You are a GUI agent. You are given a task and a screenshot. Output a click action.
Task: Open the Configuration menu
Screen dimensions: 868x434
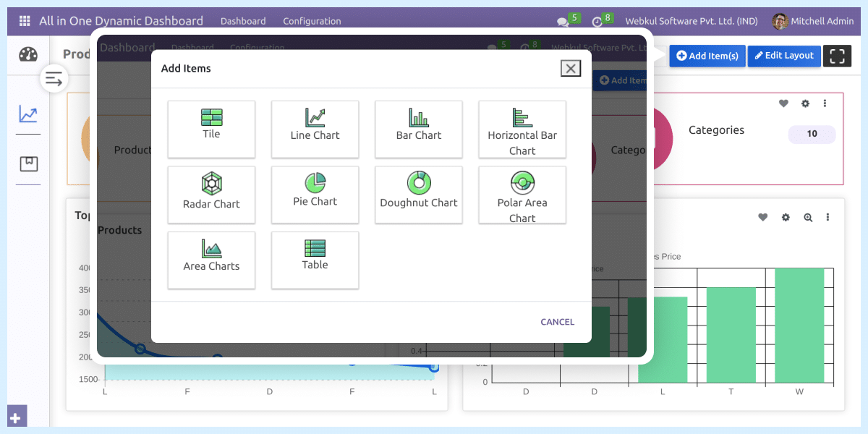click(x=312, y=21)
